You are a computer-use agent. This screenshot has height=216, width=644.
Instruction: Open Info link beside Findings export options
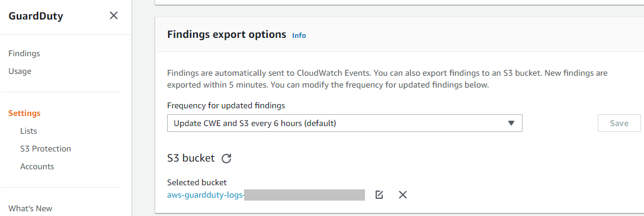tap(299, 36)
